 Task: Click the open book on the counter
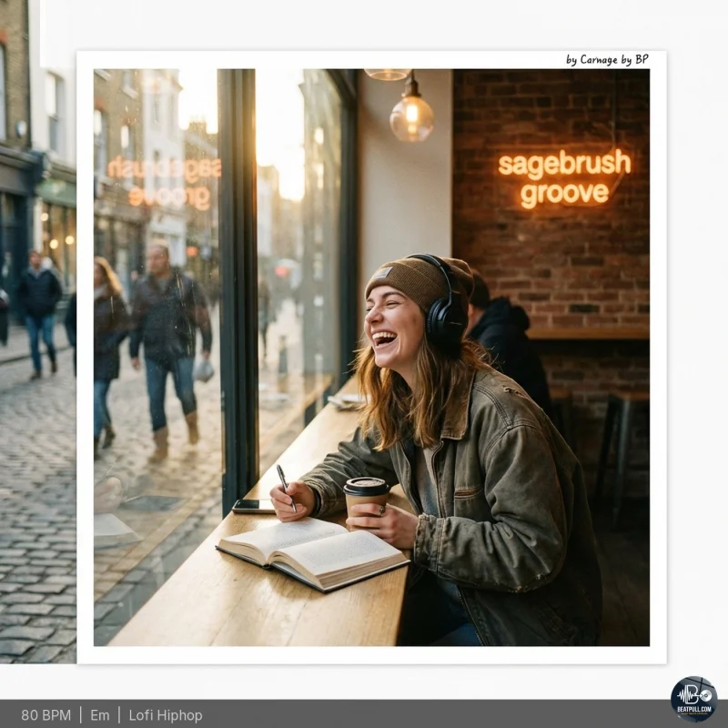311,550
